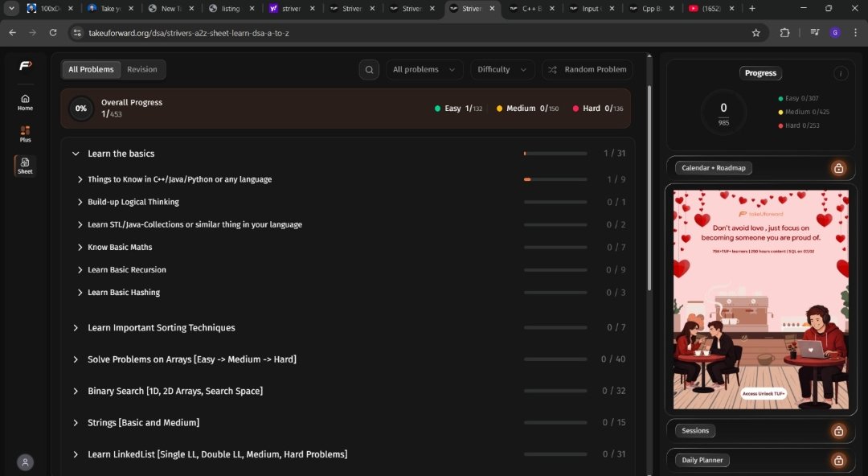Screen dimensions: 868x476
Task: Click the lock icon beside Daily Planner
Action: tap(838, 460)
